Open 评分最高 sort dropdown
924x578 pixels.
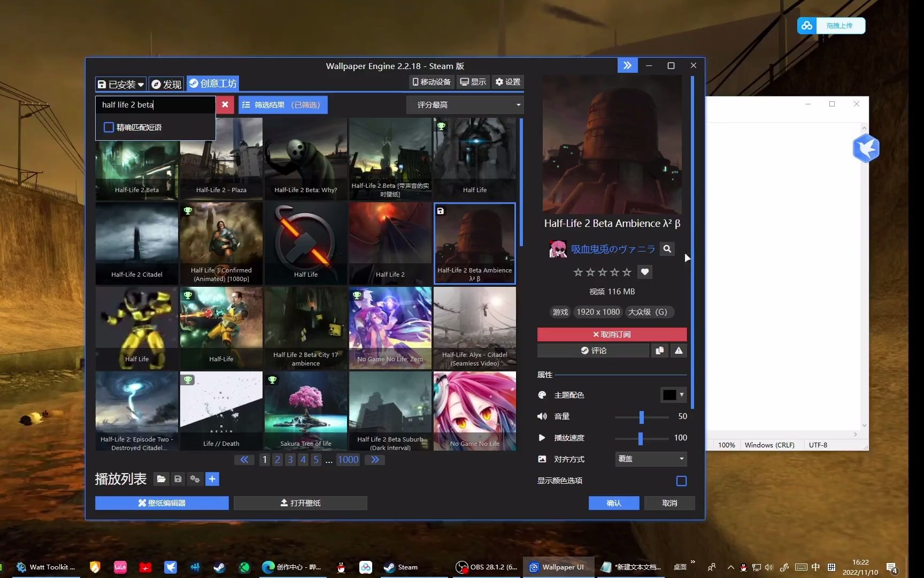click(x=465, y=105)
